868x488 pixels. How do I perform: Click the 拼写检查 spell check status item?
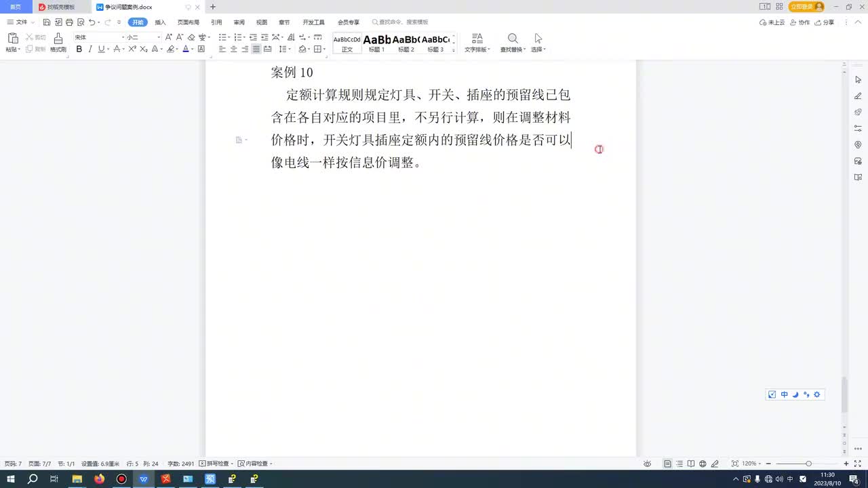[x=216, y=464]
